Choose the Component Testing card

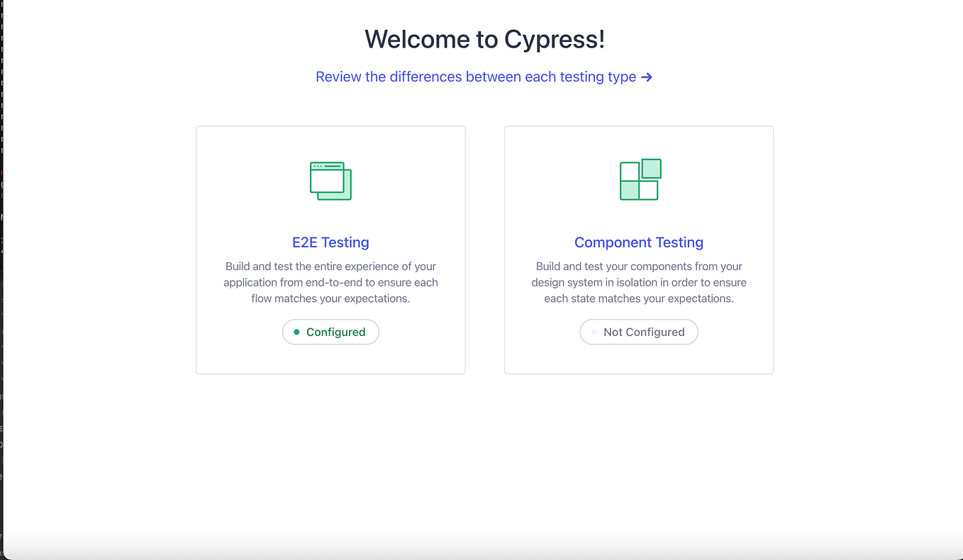[639, 250]
